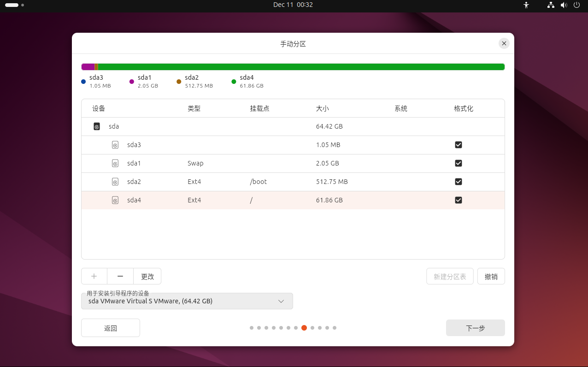Uncheck format for sda1 swap
Viewport: 588px width, 367px height.
click(459, 163)
